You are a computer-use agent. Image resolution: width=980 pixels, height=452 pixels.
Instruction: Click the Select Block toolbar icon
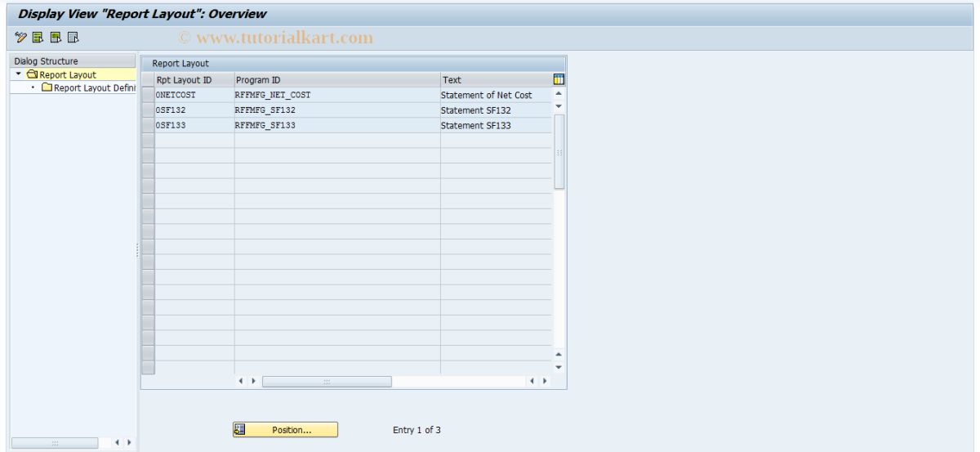point(55,38)
